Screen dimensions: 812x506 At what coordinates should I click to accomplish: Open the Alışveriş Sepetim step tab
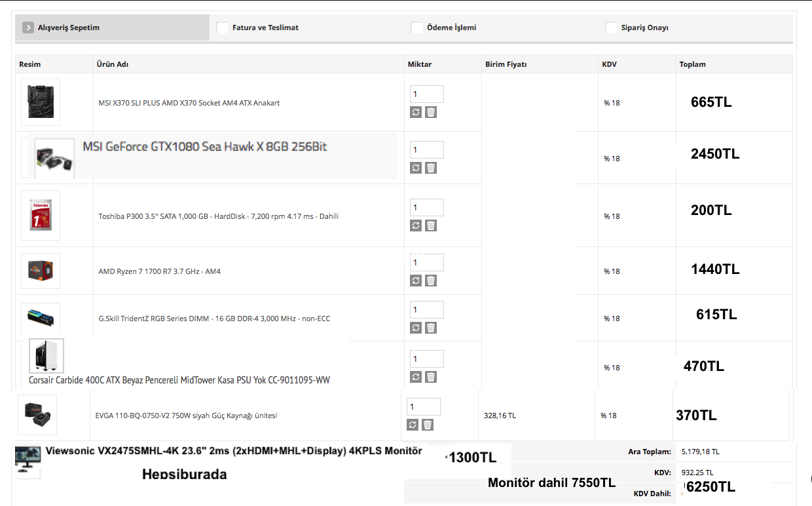coord(113,28)
